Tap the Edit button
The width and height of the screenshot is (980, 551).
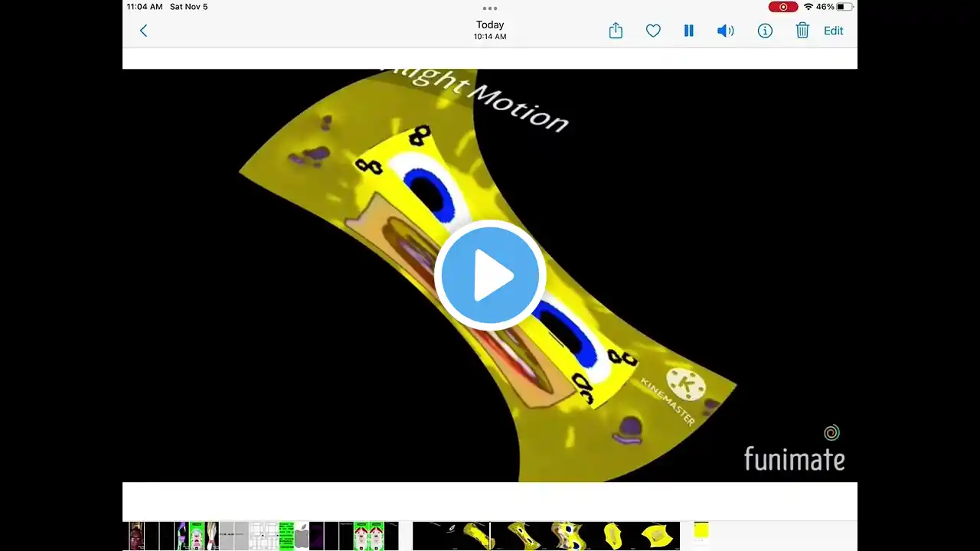click(834, 31)
